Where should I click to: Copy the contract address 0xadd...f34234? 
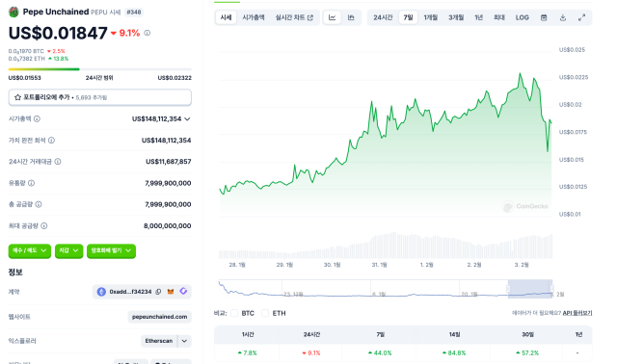[x=158, y=292]
